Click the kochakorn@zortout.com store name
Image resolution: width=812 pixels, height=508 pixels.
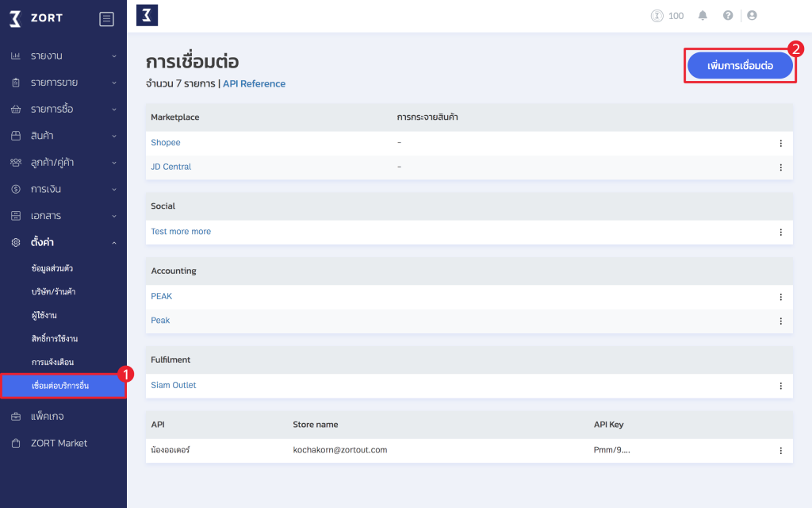(x=340, y=450)
